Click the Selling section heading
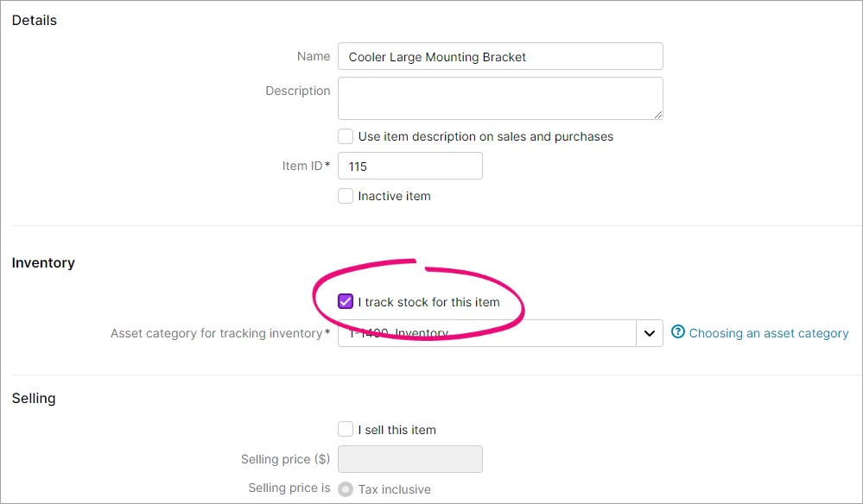 coord(34,399)
